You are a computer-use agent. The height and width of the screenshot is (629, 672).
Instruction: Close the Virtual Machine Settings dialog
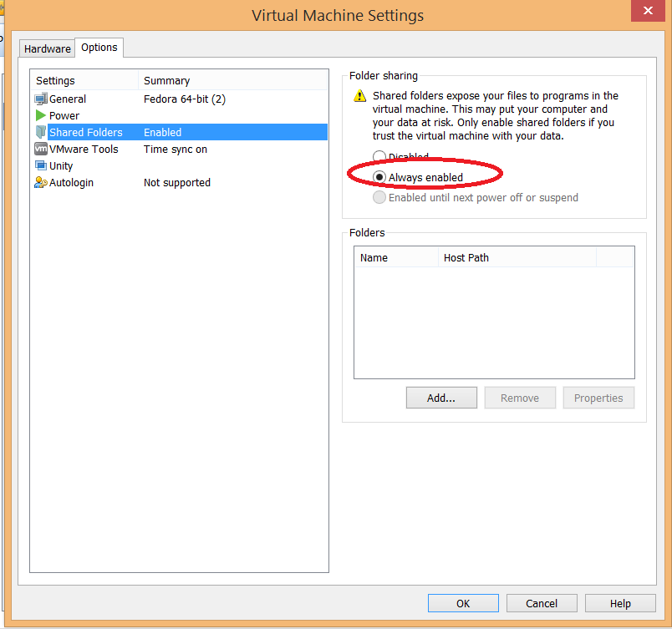coord(648,10)
